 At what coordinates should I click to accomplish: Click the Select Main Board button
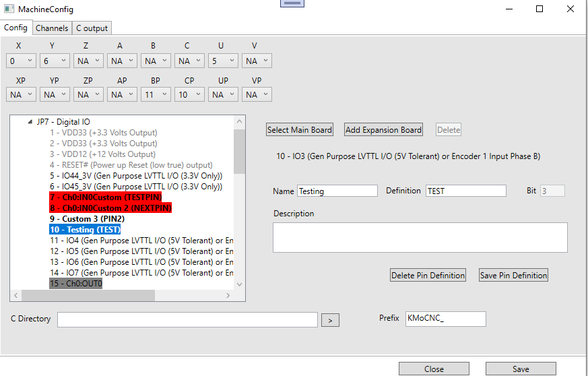[300, 130]
